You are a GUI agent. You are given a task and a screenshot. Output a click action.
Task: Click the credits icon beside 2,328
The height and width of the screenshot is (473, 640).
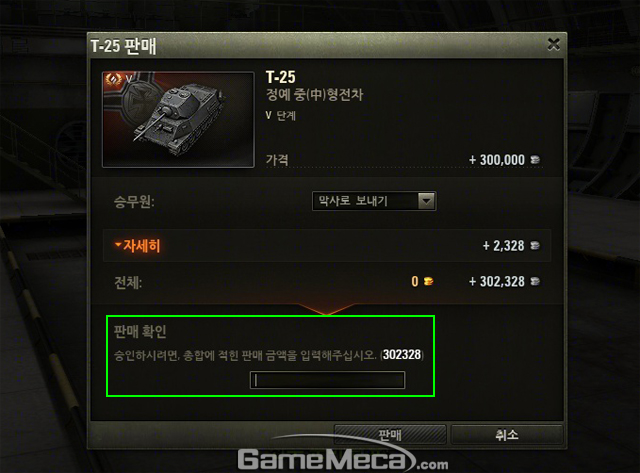click(x=535, y=246)
